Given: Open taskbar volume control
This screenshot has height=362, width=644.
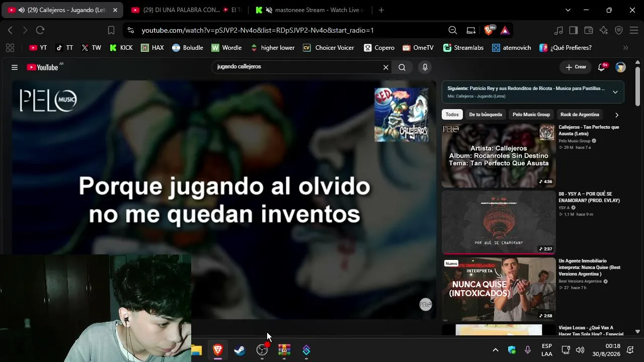Looking at the screenshot, I should click(x=580, y=350).
